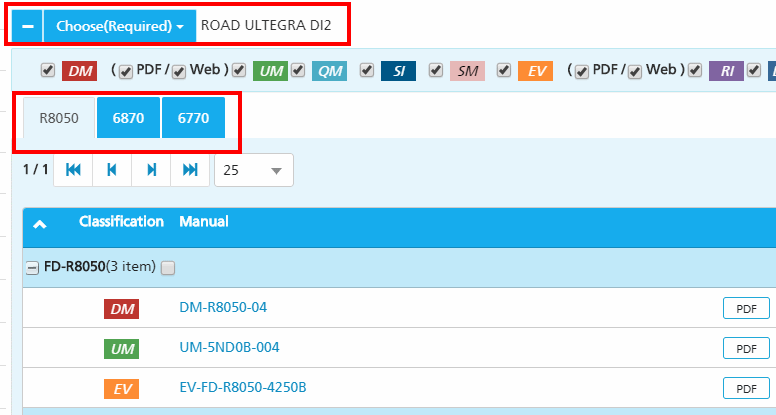Toggle the SI manual type checkbox
This screenshot has width=776, height=415.
[x=367, y=70]
